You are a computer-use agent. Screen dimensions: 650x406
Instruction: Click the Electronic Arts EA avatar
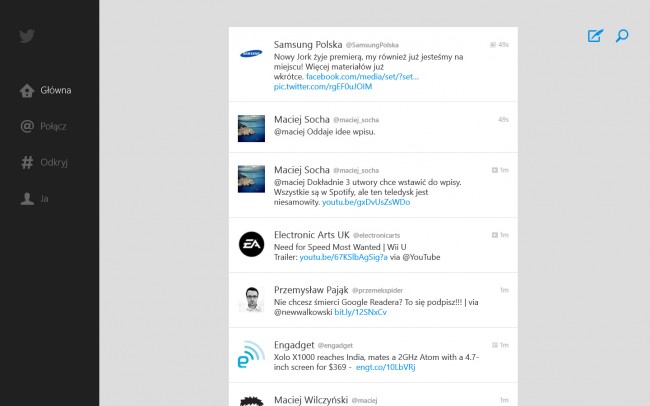click(251, 244)
